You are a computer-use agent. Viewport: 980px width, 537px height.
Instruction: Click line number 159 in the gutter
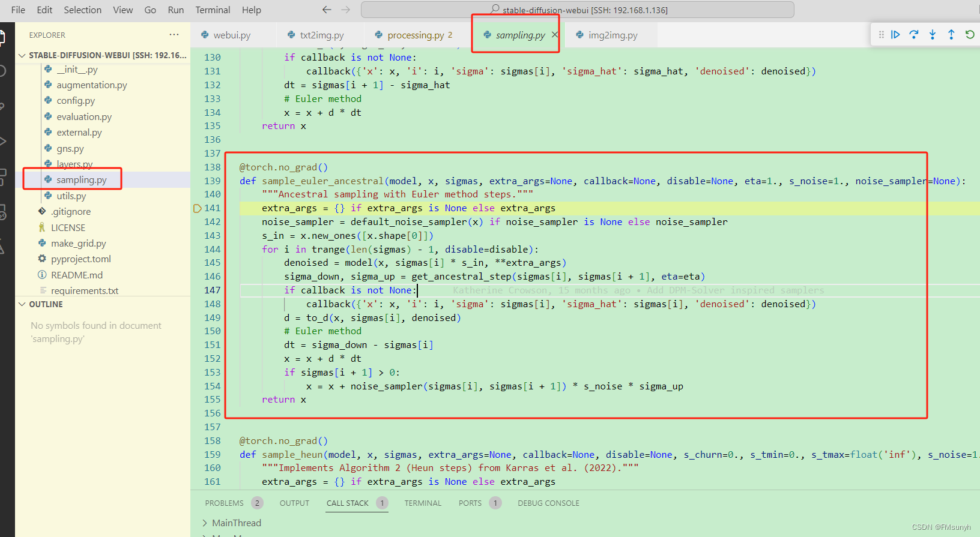(213, 455)
